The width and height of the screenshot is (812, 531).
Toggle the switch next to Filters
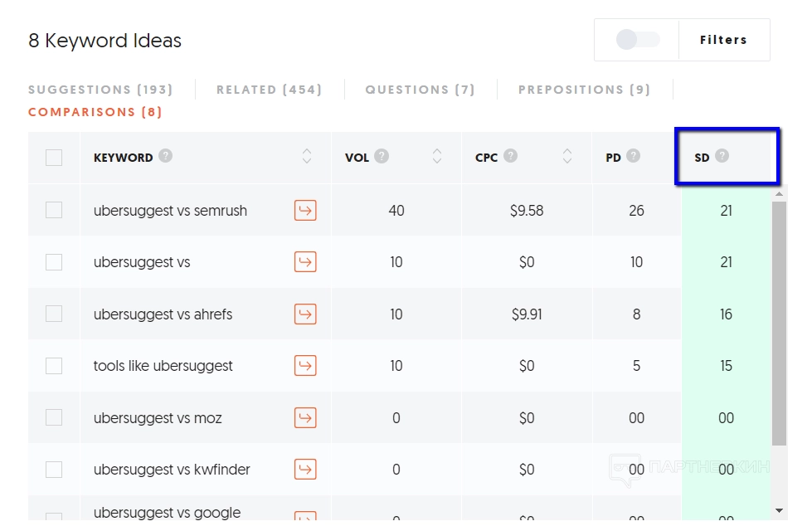click(x=637, y=40)
